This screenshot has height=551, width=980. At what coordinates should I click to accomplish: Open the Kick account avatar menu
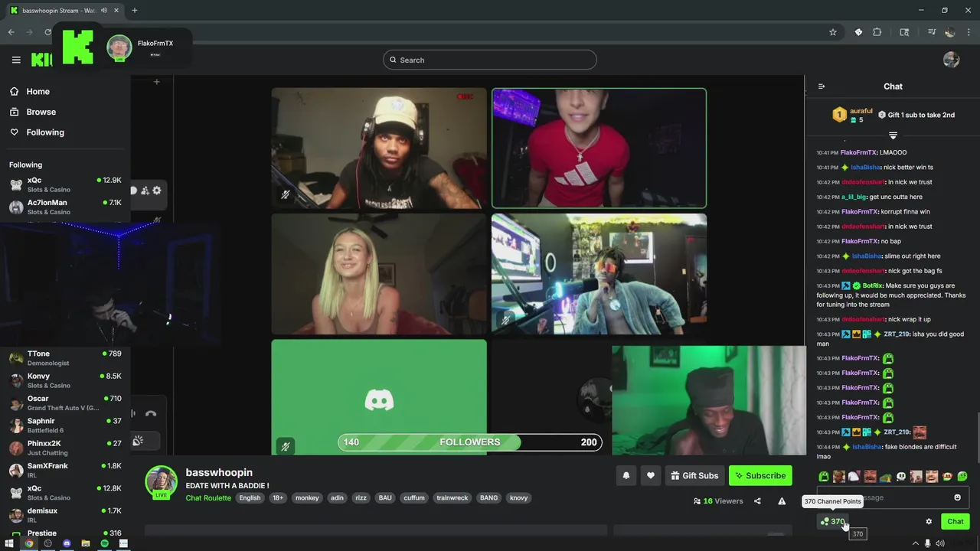tap(951, 60)
